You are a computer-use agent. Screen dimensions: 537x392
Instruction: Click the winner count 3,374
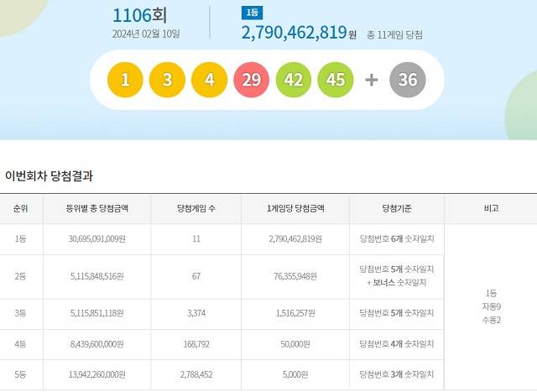pyautogui.click(x=196, y=313)
